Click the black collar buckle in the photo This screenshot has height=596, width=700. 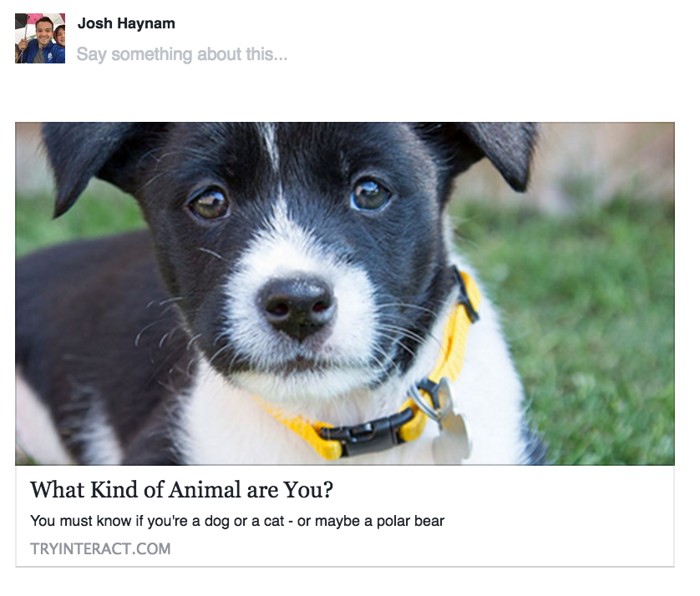pos(367,432)
